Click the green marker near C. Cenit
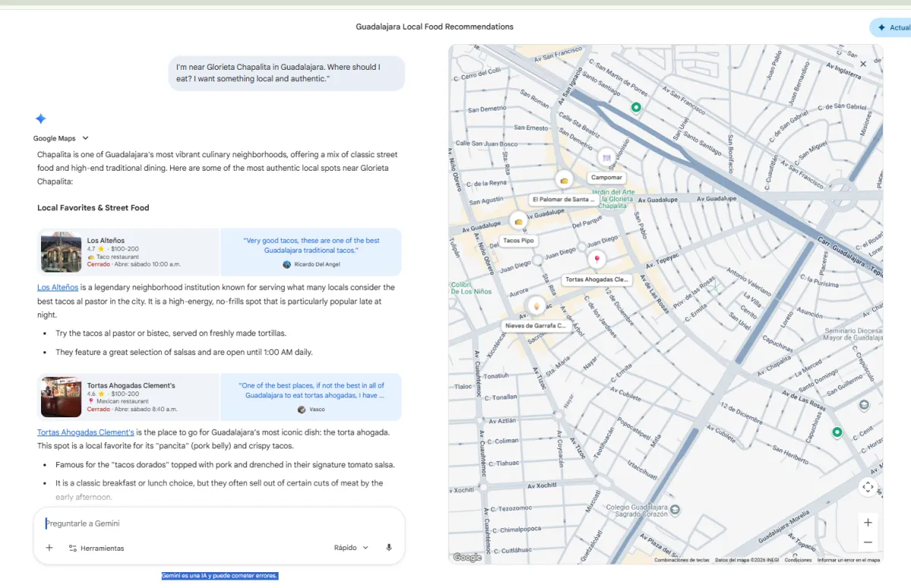Image resolution: width=911 pixels, height=588 pixels. click(x=837, y=432)
